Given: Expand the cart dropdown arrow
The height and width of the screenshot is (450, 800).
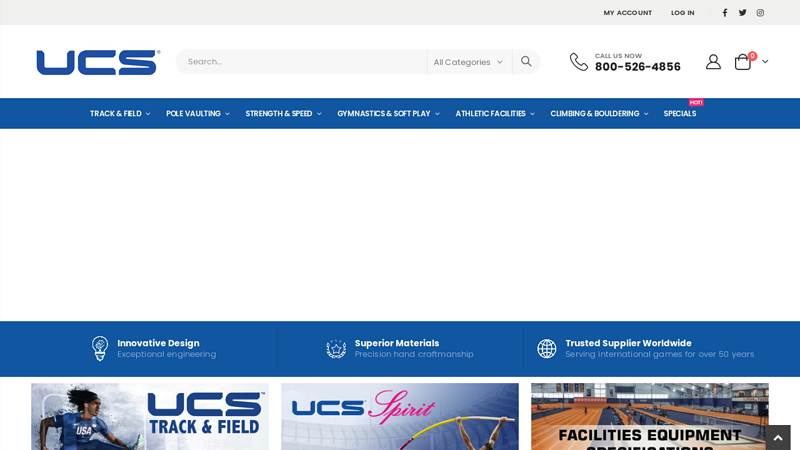Looking at the screenshot, I should point(765,62).
